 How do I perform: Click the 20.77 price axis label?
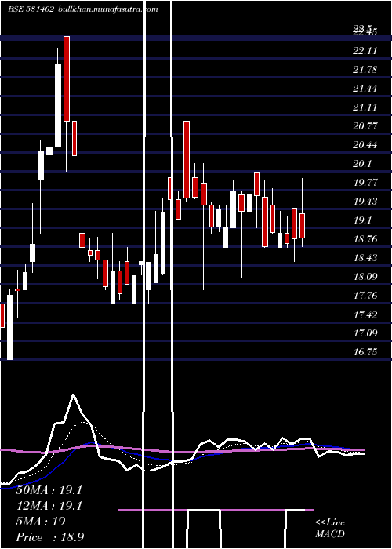[x=365, y=126]
